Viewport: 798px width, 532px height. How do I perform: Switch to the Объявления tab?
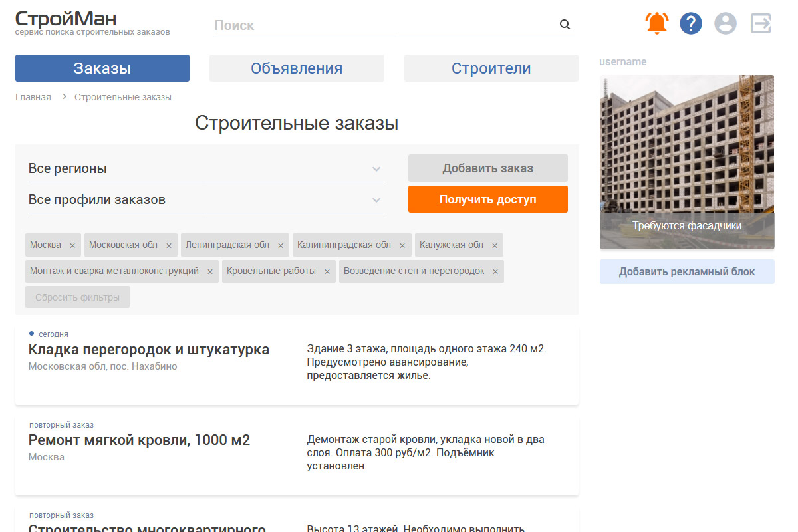point(297,68)
